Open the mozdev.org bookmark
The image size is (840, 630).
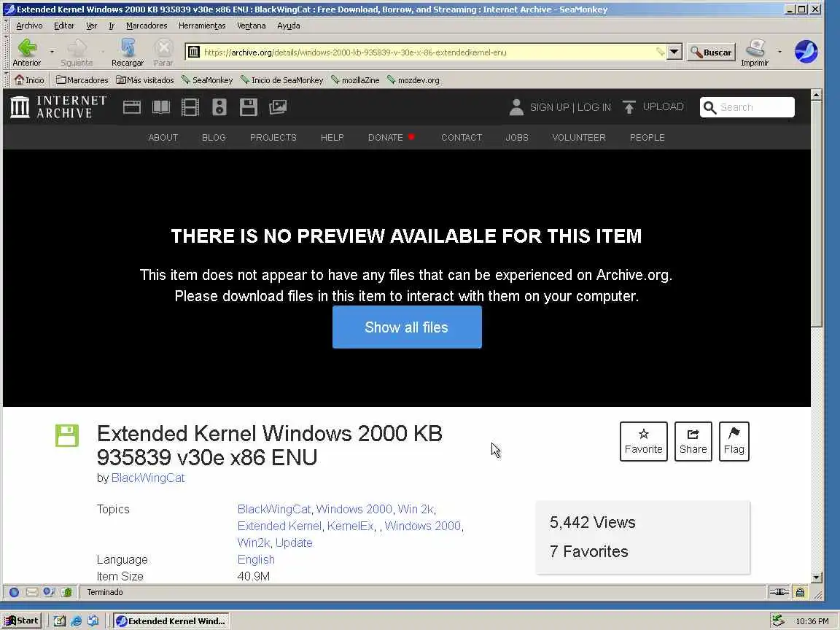tap(413, 79)
